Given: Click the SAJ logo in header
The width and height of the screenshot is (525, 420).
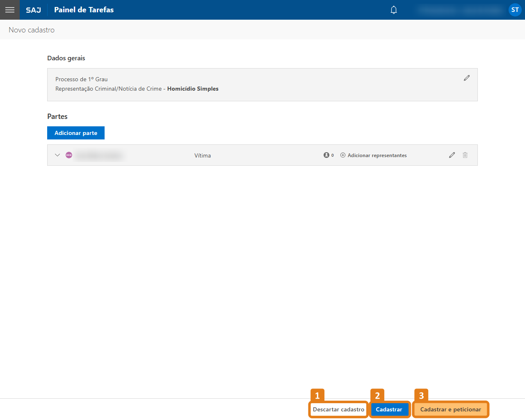Looking at the screenshot, I should coord(33,10).
